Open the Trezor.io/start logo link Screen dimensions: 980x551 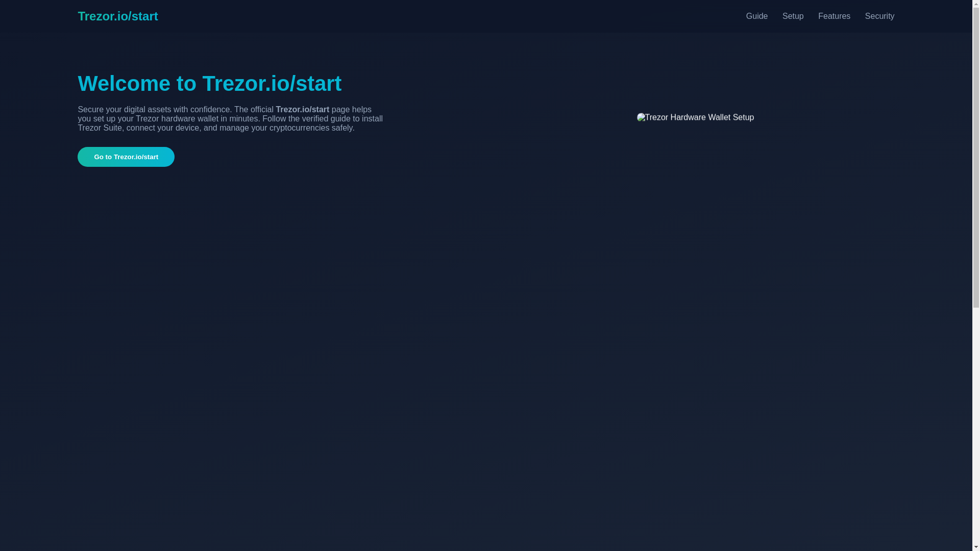(118, 16)
